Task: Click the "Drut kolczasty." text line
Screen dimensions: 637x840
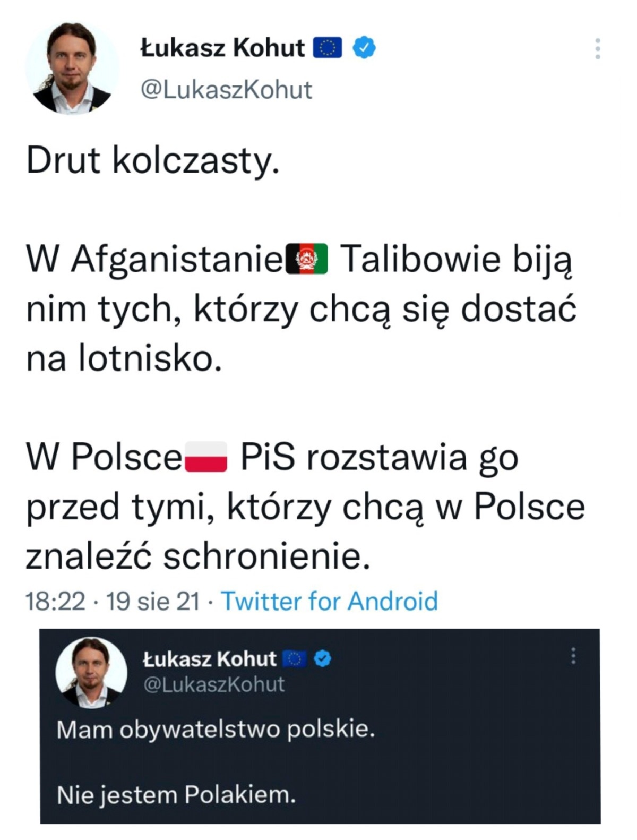Action: click(153, 160)
